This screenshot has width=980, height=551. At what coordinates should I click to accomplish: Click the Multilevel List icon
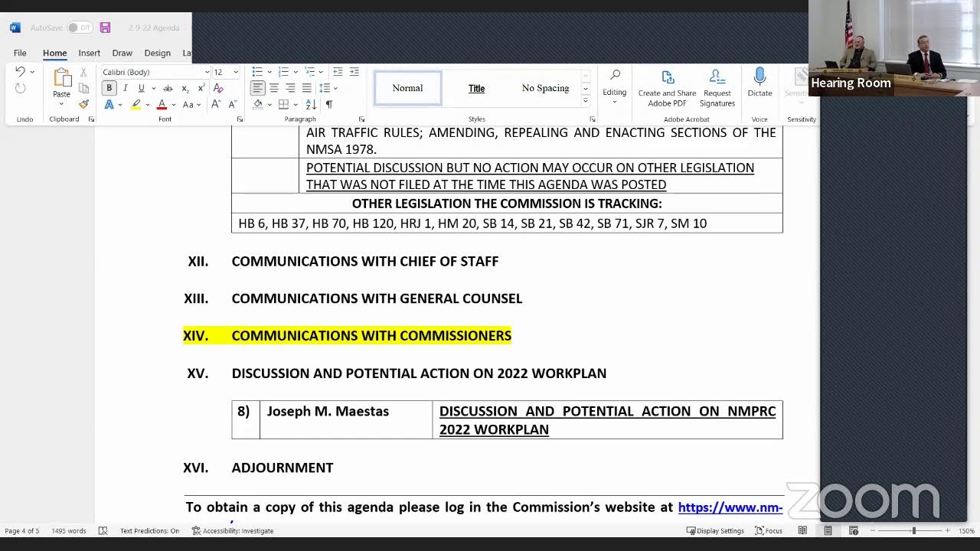(x=309, y=72)
